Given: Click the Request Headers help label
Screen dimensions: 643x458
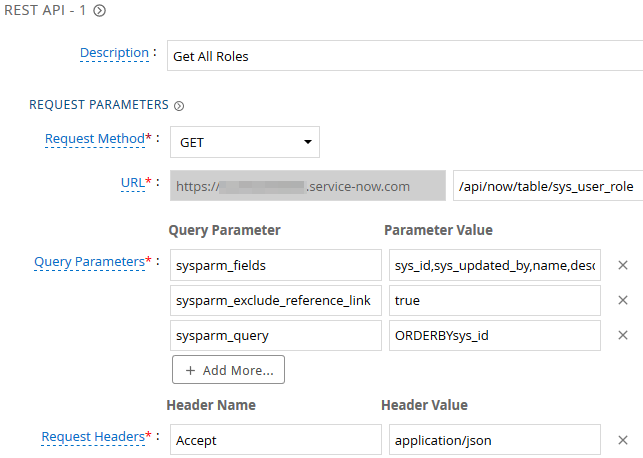Looking at the screenshot, I should point(93,437).
